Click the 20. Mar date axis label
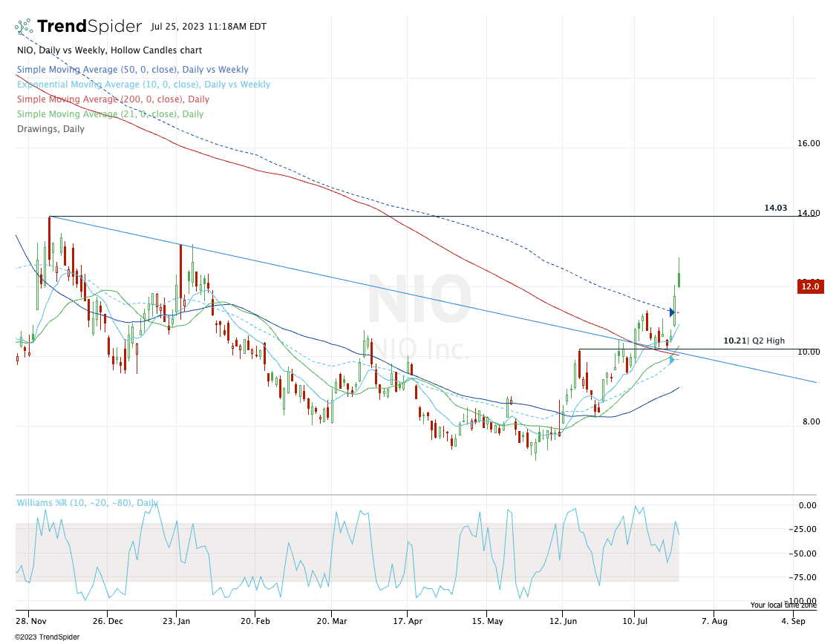This screenshot has width=839, height=644. coord(332,621)
